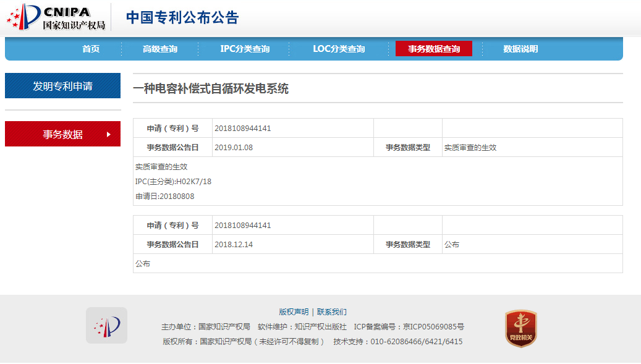641x364 pixels.
Task: Click the 技术支持 phone number text
Action: coord(397,342)
